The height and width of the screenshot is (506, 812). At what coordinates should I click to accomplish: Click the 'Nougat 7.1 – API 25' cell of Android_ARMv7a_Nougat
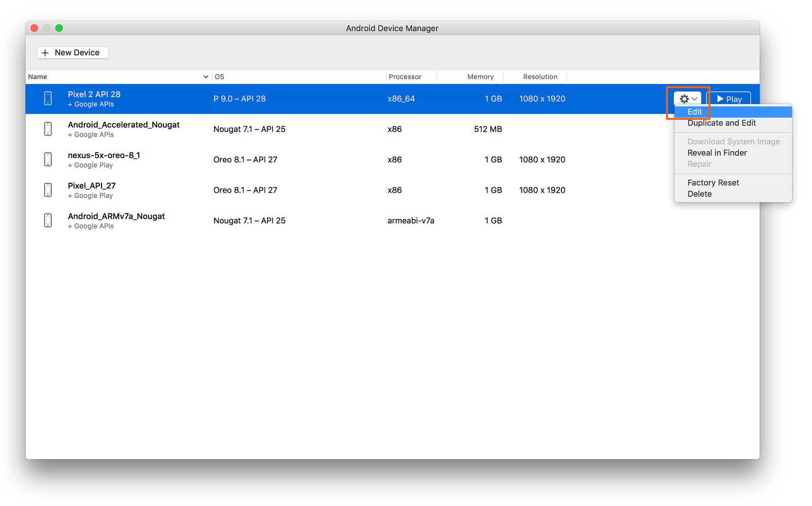pos(249,221)
